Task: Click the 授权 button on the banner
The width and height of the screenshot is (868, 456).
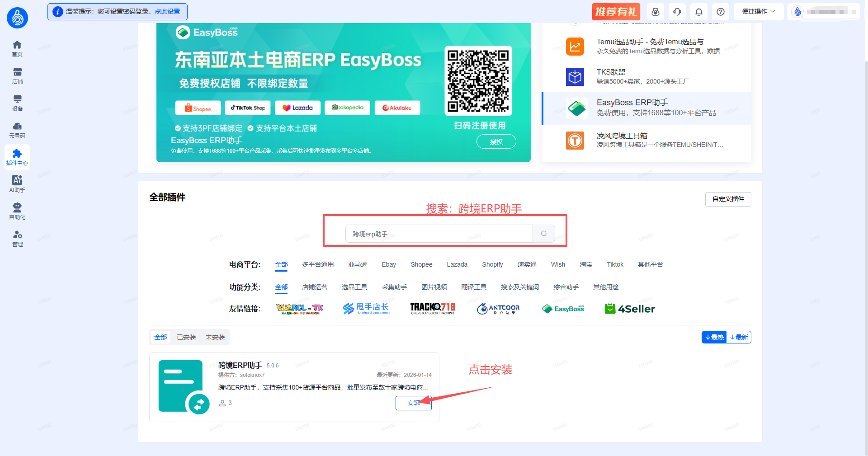Action: [496, 141]
